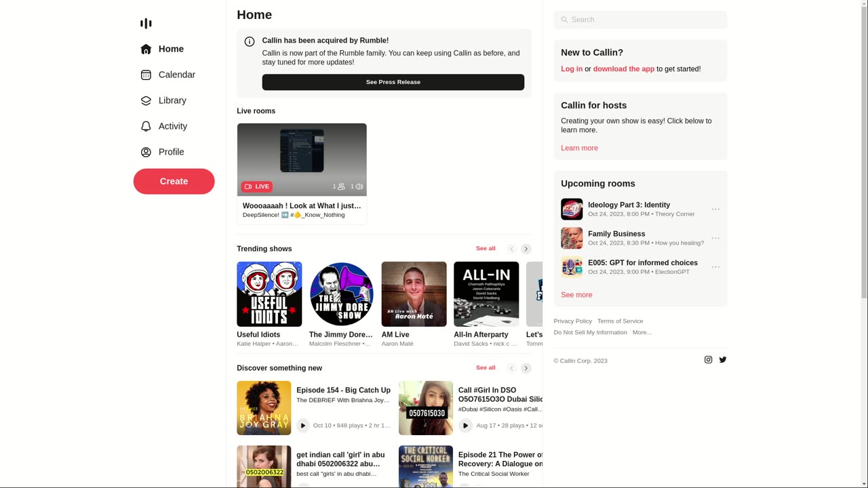The width and height of the screenshot is (868, 488).
Task: Click the listeners count icon on live room
Action: [x=341, y=186]
